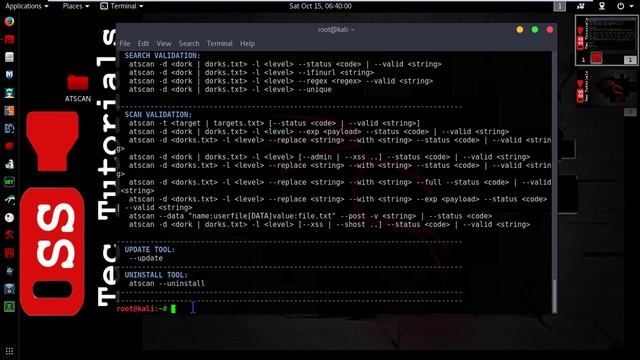Open the Search menu in terminal
This screenshot has width=640, height=360.
[189, 43]
